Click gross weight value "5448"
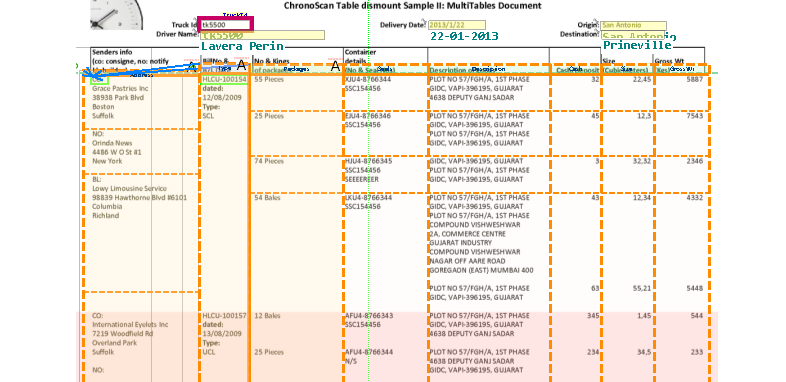 coord(695,288)
